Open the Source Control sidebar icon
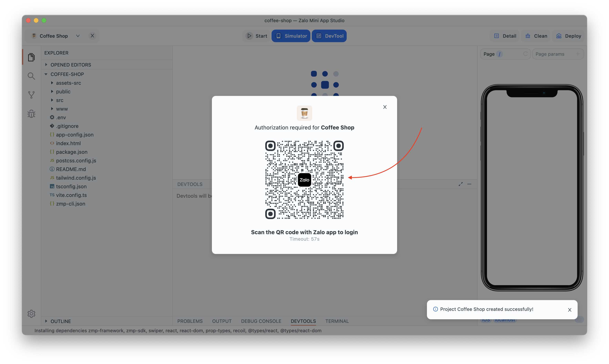This screenshot has height=364, width=609. (31, 95)
